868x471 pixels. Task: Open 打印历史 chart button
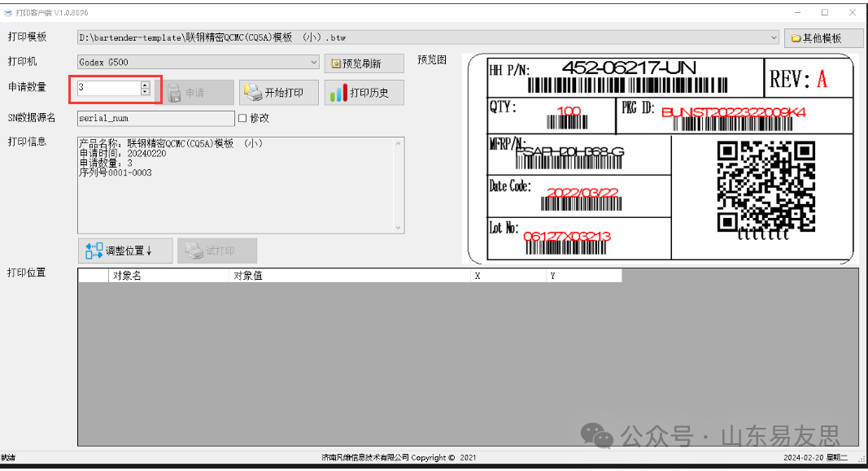(x=364, y=93)
